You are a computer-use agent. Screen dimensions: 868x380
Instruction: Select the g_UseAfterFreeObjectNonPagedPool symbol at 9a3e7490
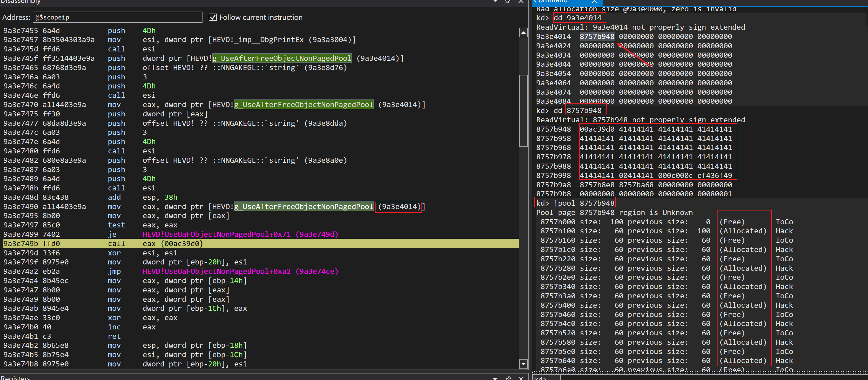click(x=303, y=207)
